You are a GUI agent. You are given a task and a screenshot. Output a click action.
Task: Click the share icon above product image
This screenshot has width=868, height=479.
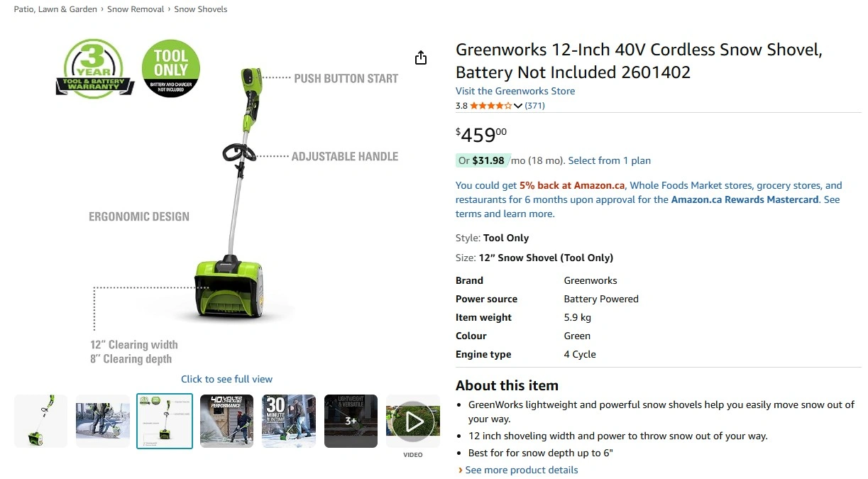[x=421, y=57]
